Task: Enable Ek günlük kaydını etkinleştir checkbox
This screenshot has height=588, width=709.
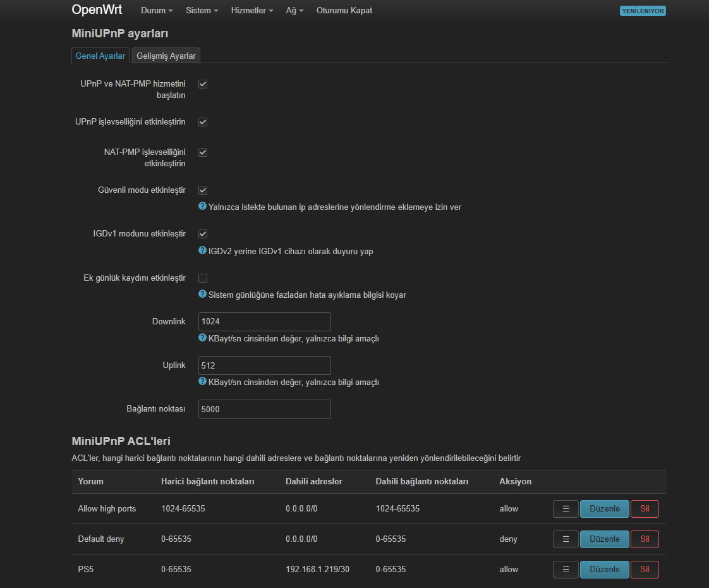Action: pos(203,278)
